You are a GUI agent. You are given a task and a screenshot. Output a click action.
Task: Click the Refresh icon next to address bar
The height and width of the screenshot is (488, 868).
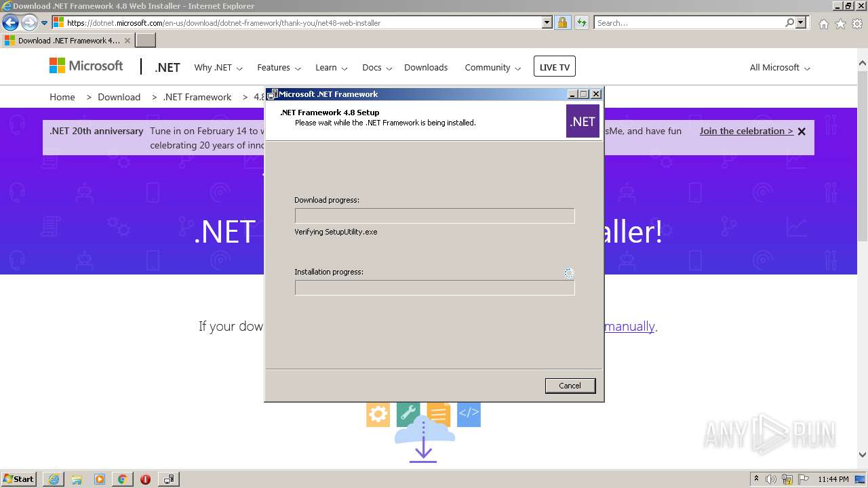(x=581, y=22)
